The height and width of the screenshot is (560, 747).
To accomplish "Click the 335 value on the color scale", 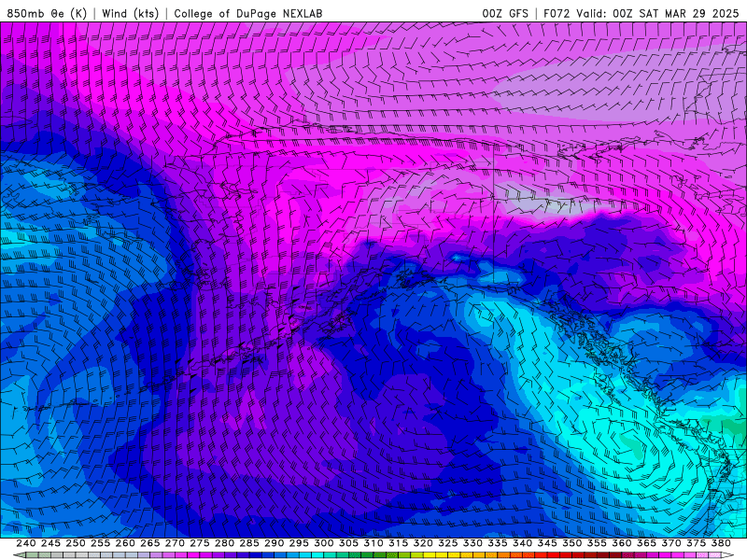I will (x=498, y=543).
